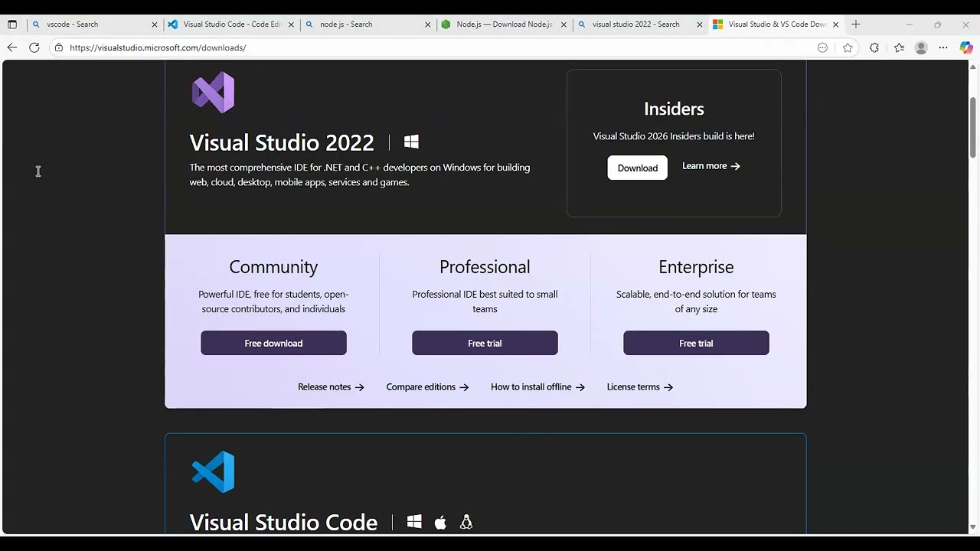Viewport: 980px width, 551px height.
Task: Click the Visual Studio Code blue logo
Action: point(213,471)
